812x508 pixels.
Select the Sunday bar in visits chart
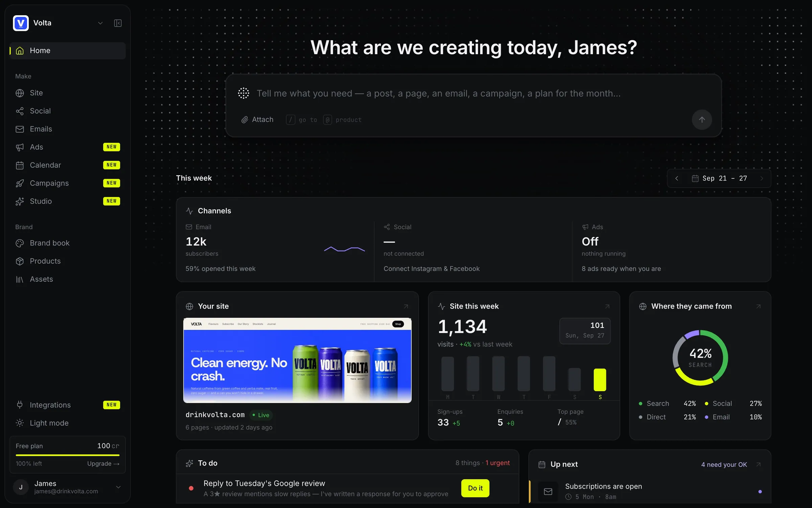(x=600, y=380)
